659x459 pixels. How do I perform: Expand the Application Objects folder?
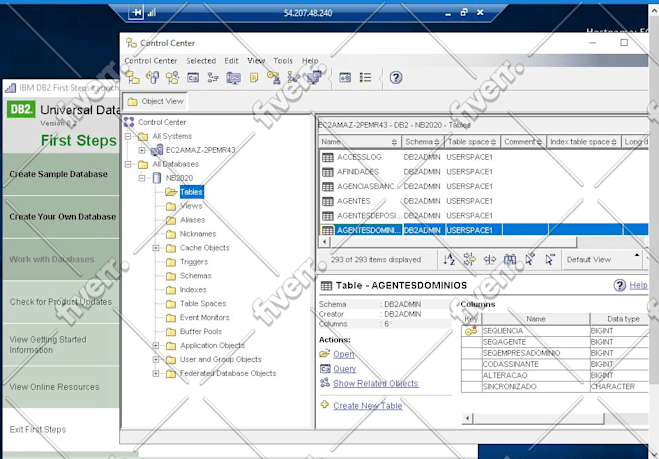(x=156, y=346)
